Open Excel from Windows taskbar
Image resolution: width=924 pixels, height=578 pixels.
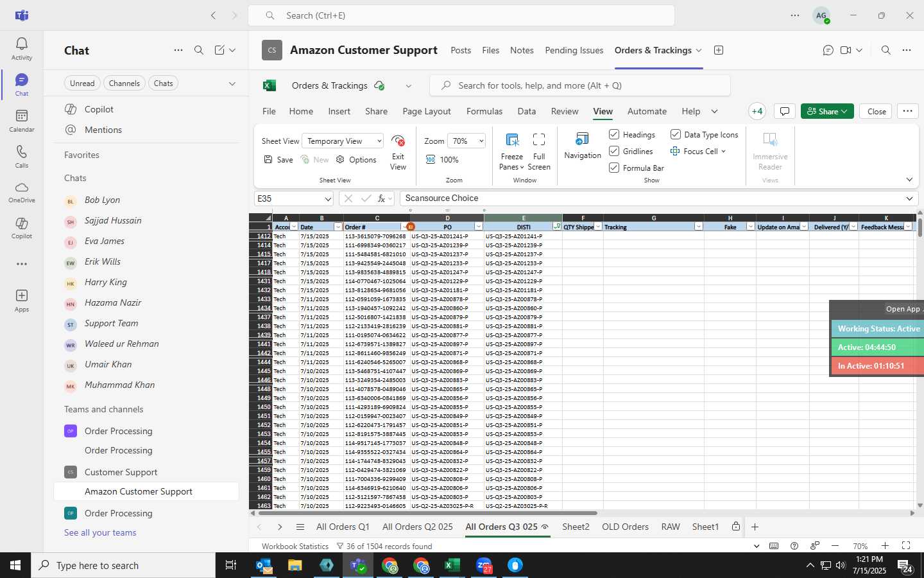point(452,565)
